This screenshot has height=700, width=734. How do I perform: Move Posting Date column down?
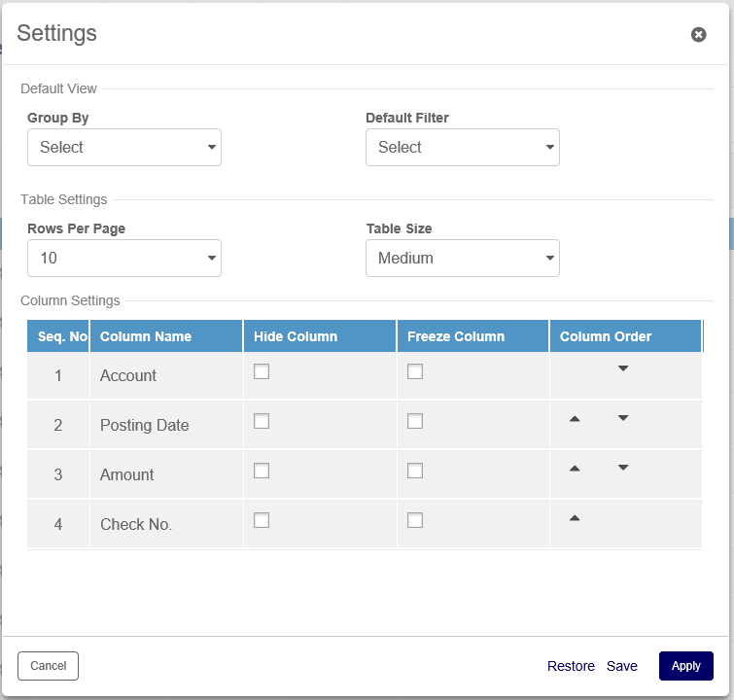click(623, 418)
